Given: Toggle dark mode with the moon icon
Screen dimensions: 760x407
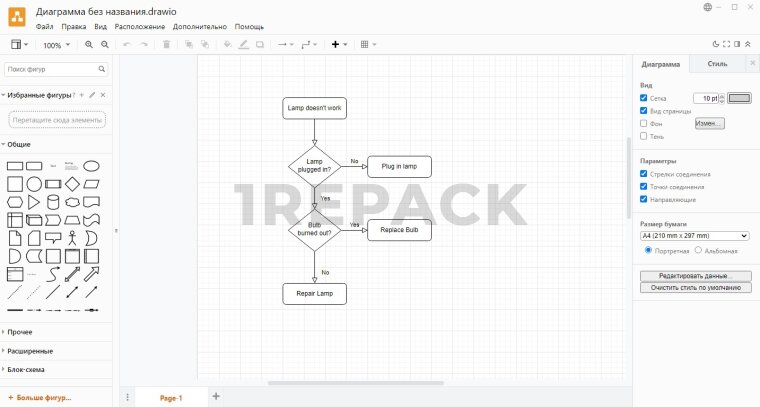Looking at the screenshot, I should (x=715, y=45).
